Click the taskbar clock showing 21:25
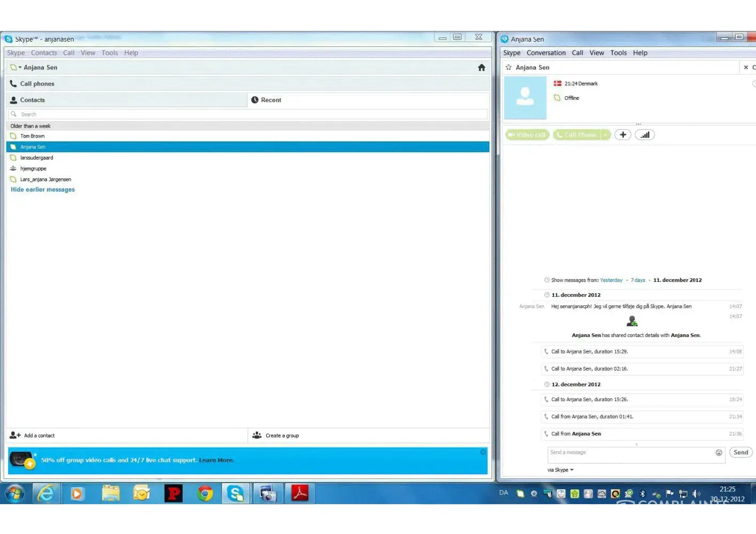The width and height of the screenshot is (756, 534). coord(727,494)
